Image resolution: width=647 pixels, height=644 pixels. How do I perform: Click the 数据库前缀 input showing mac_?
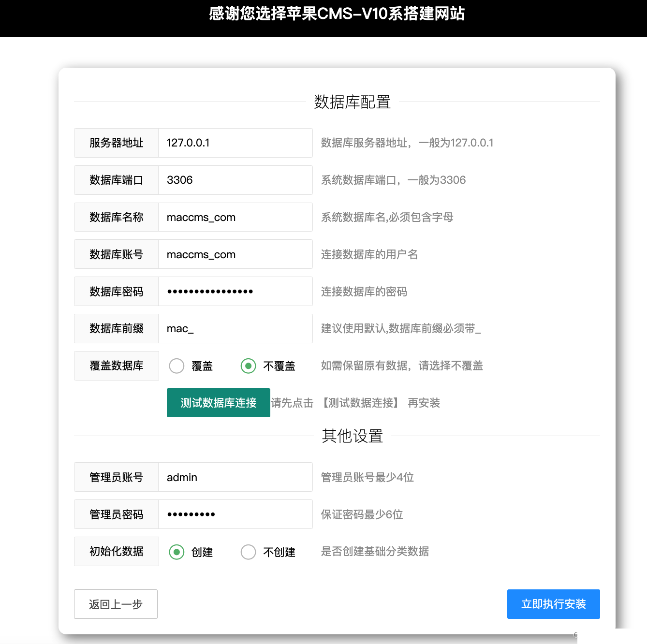(x=235, y=328)
